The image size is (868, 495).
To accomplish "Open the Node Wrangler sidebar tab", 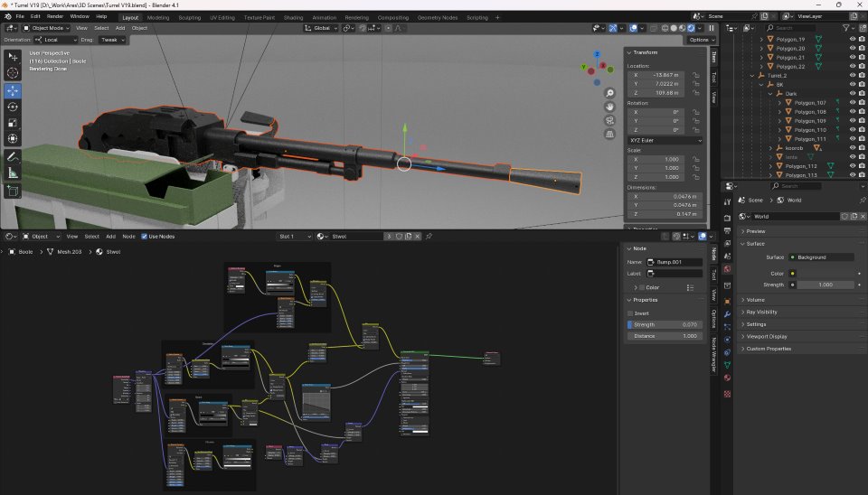I will pos(713,354).
